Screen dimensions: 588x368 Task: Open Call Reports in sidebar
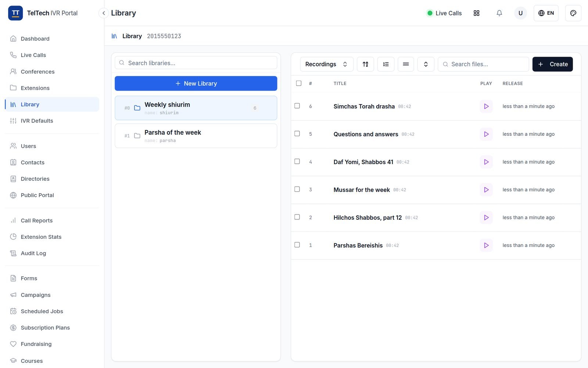pos(52,220)
